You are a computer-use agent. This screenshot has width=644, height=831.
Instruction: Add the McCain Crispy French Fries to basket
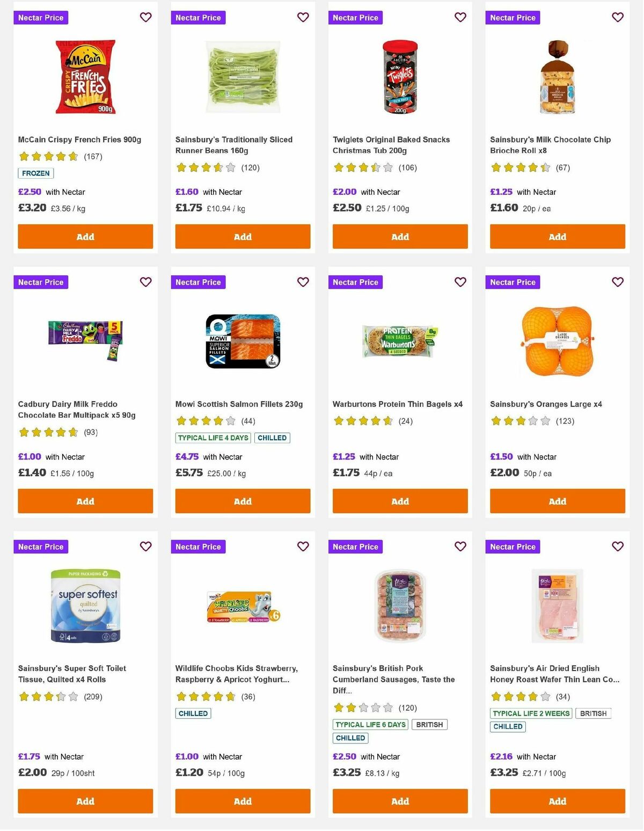[85, 236]
